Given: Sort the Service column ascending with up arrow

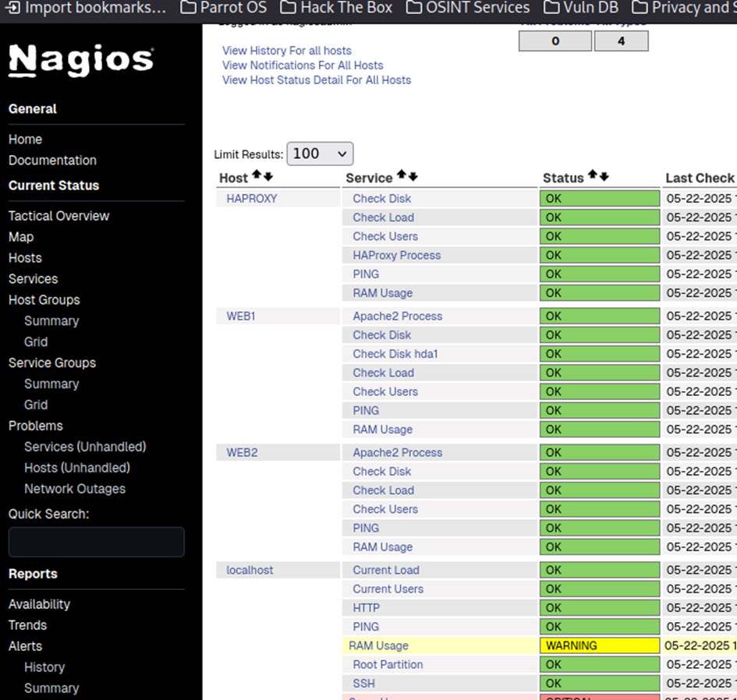Looking at the screenshot, I should tap(401, 175).
